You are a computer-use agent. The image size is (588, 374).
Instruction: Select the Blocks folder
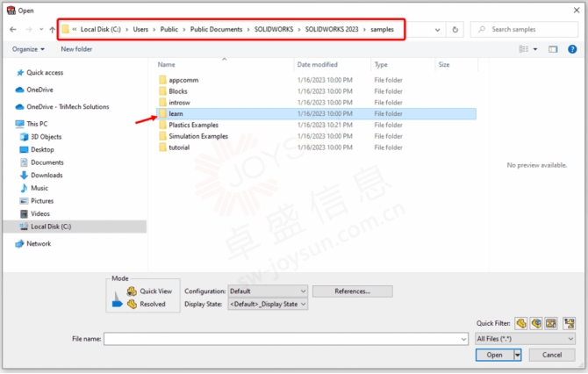(x=178, y=91)
